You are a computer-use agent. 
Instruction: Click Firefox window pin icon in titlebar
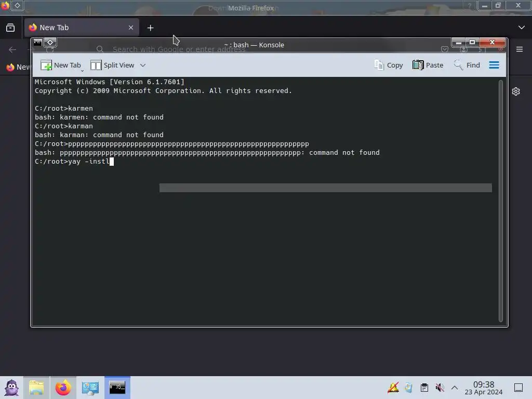tap(17, 5)
